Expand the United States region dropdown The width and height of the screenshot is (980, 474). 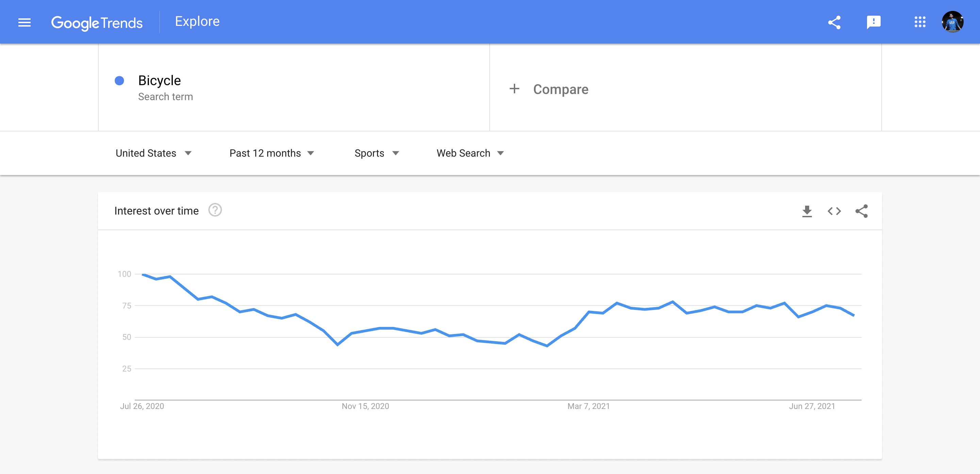(153, 153)
